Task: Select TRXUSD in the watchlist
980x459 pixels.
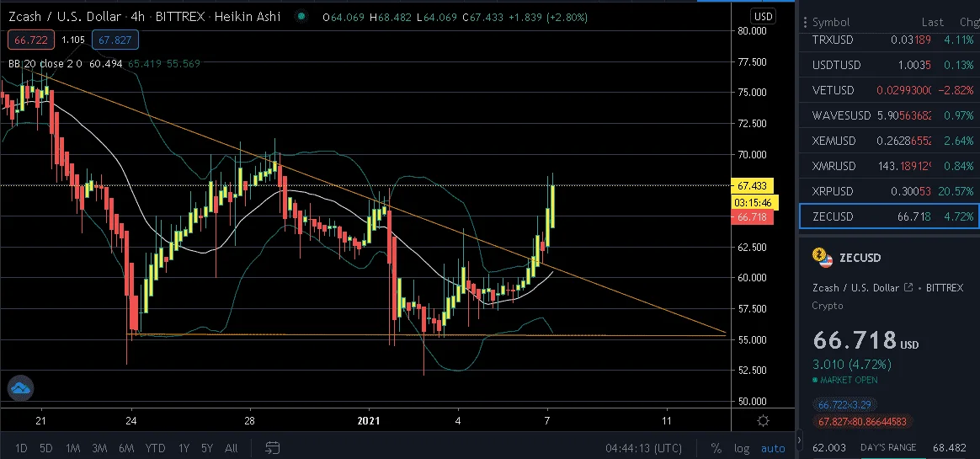Action: tap(889, 40)
